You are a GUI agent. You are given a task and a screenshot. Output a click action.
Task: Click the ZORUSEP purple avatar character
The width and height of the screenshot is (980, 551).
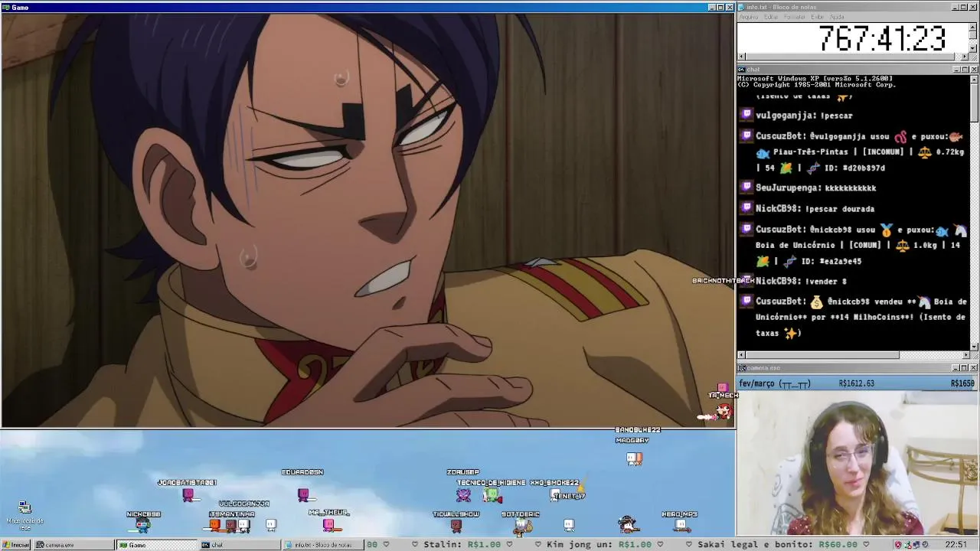[x=463, y=494]
